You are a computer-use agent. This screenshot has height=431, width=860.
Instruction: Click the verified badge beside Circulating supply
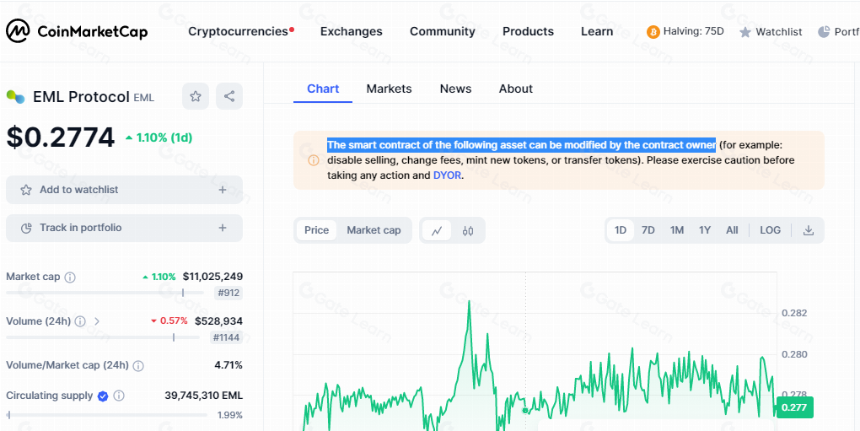click(103, 396)
